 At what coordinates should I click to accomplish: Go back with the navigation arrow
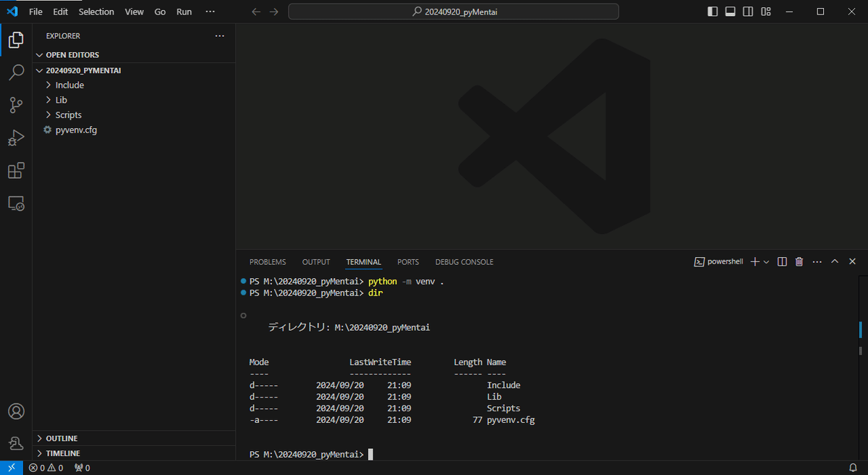coord(255,12)
